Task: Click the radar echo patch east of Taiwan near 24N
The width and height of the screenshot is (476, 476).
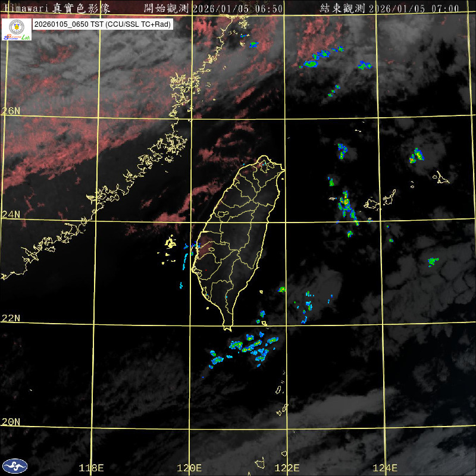Action: pyautogui.click(x=347, y=206)
